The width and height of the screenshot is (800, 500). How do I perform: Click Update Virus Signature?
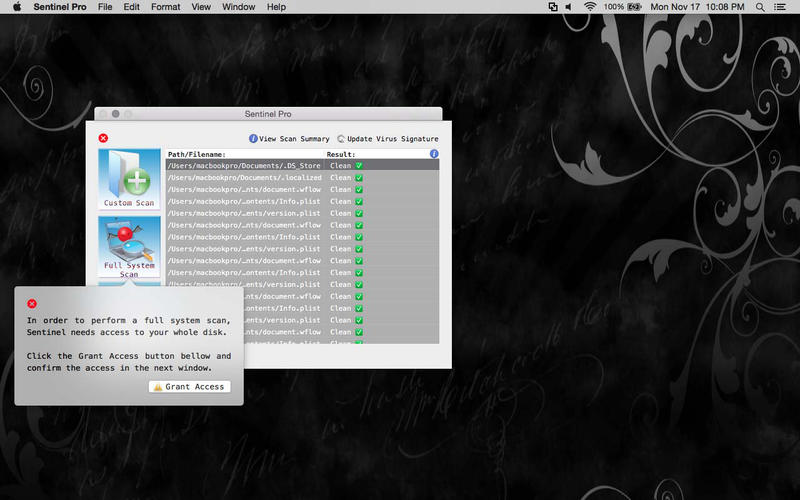[388, 139]
